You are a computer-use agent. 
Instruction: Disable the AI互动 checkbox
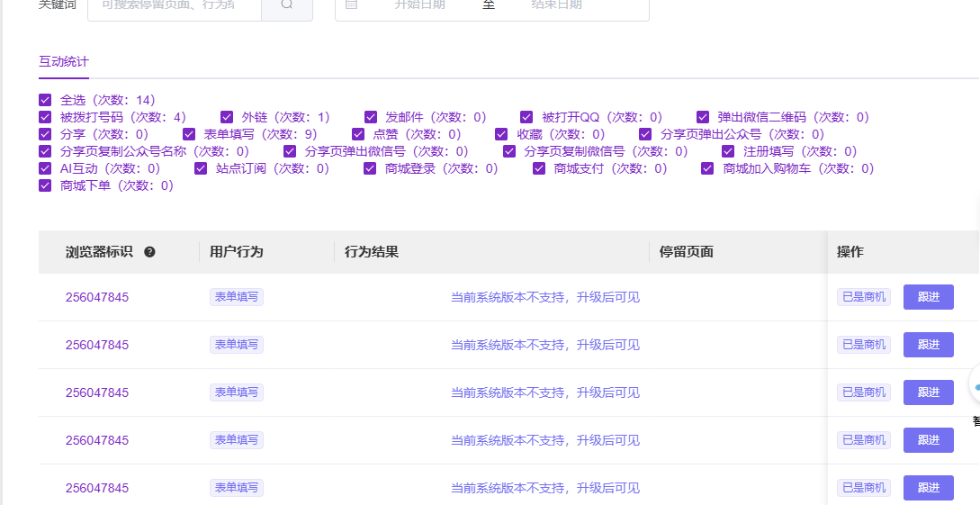pos(45,168)
